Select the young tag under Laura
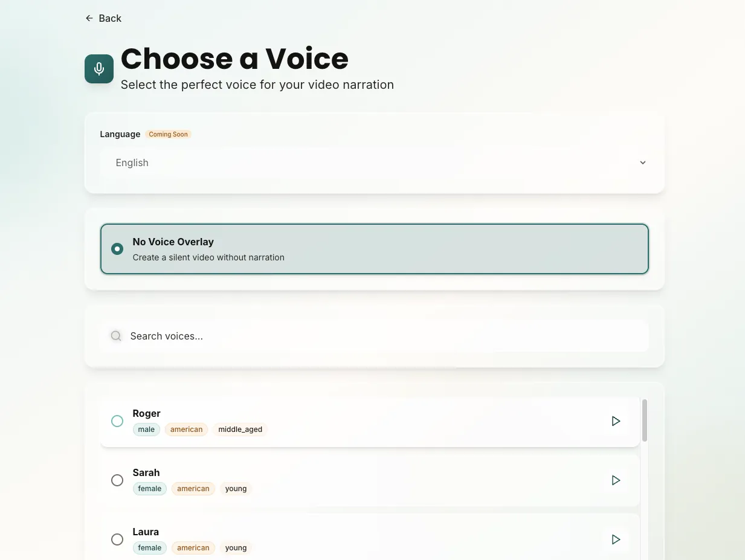The image size is (745, 560). 236,547
